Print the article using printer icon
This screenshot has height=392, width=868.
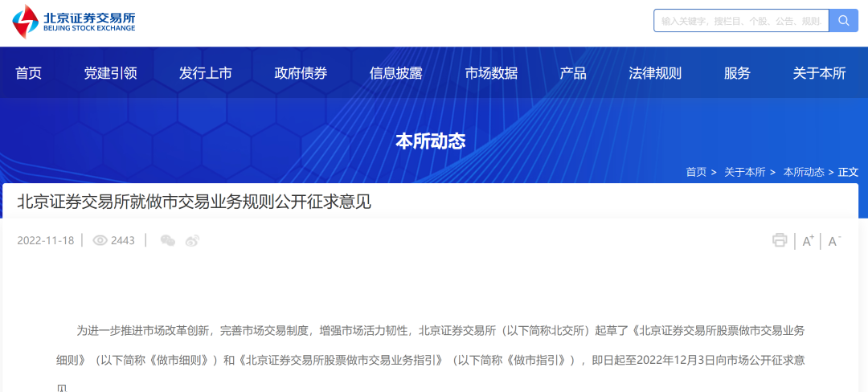pyautogui.click(x=780, y=240)
